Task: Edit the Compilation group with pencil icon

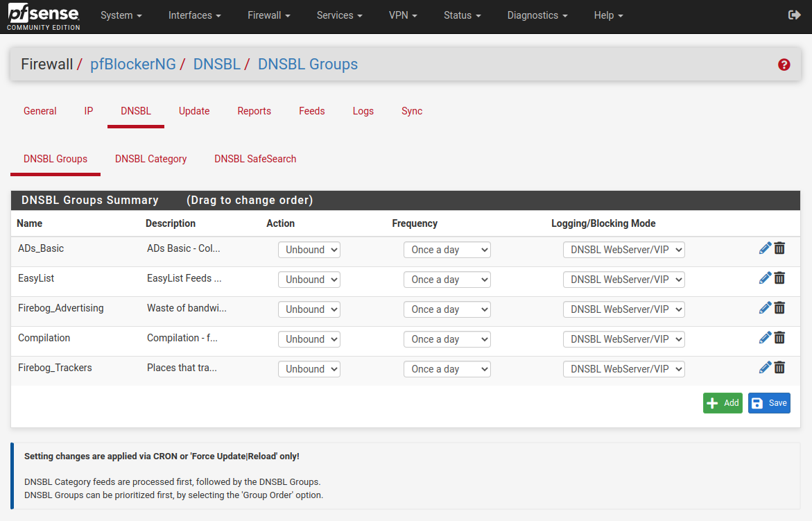Action: point(765,338)
